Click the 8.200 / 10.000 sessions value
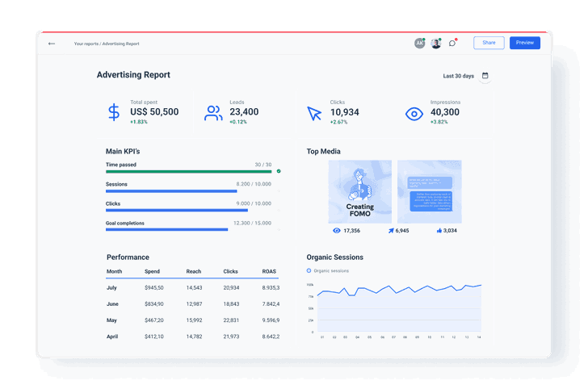Image resolution: width=588 pixels, height=389 pixels. click(x=254, y=184)
